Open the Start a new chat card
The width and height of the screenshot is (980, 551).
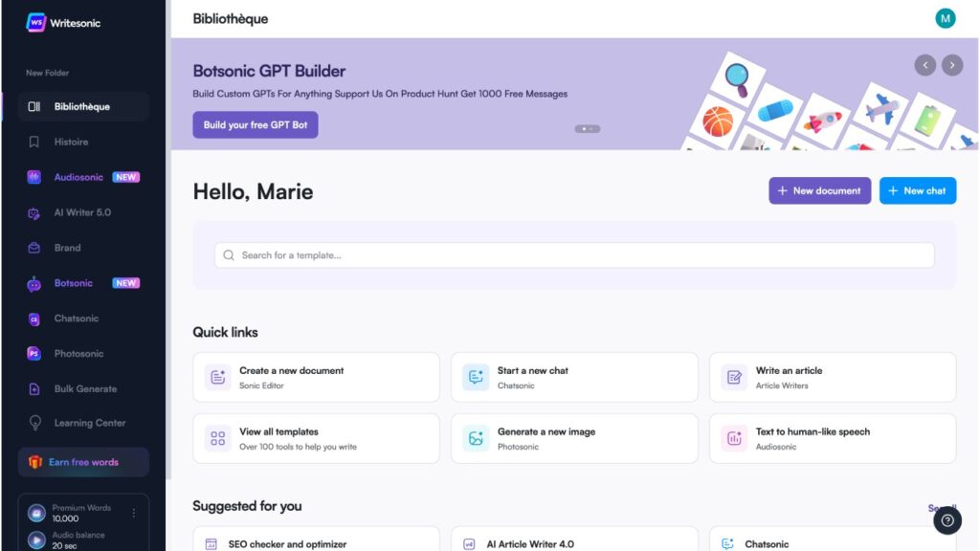(x=574, y=377)
